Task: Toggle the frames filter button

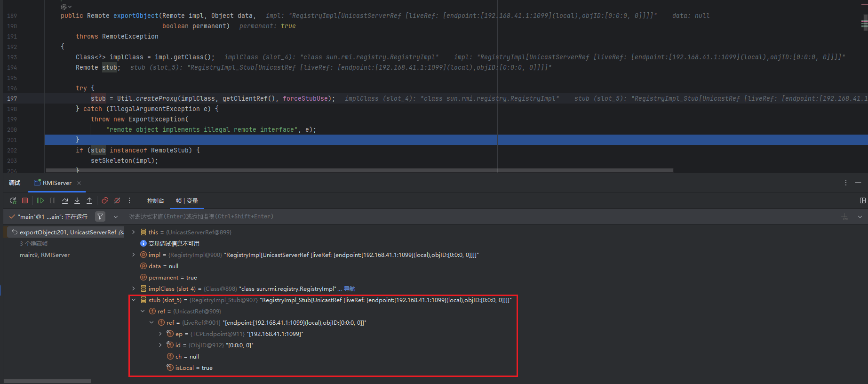Action: click(x=100, y=216)
